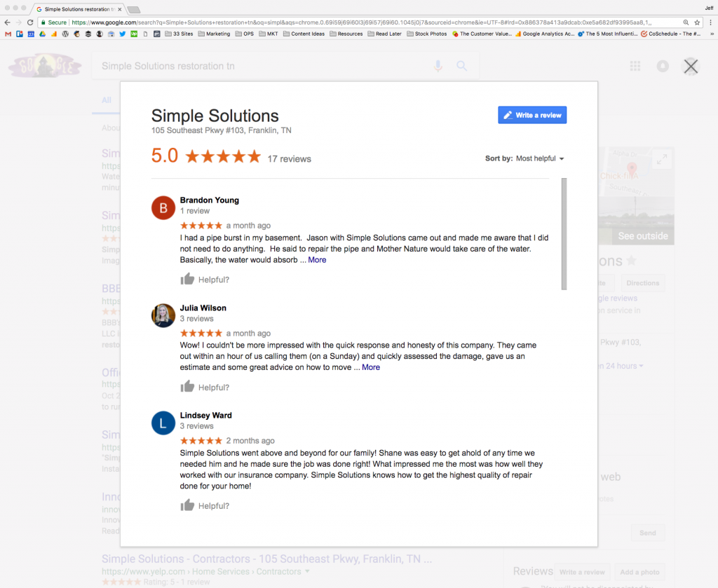Open the Google Drive bookmark icon

click(42, 34)
